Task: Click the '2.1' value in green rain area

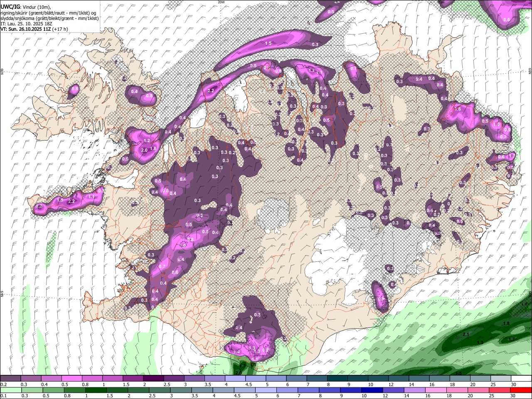Action: pyautogui.click(x=466, y=334)
